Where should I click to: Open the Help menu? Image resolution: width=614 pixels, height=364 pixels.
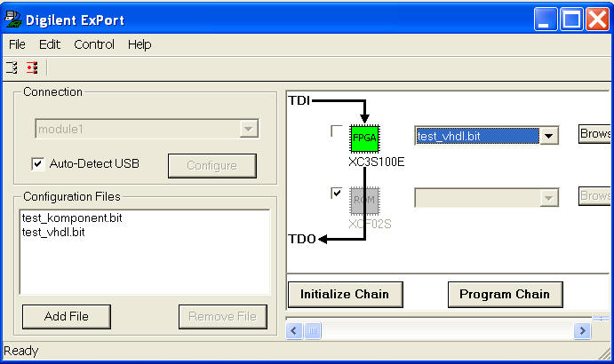140,44
